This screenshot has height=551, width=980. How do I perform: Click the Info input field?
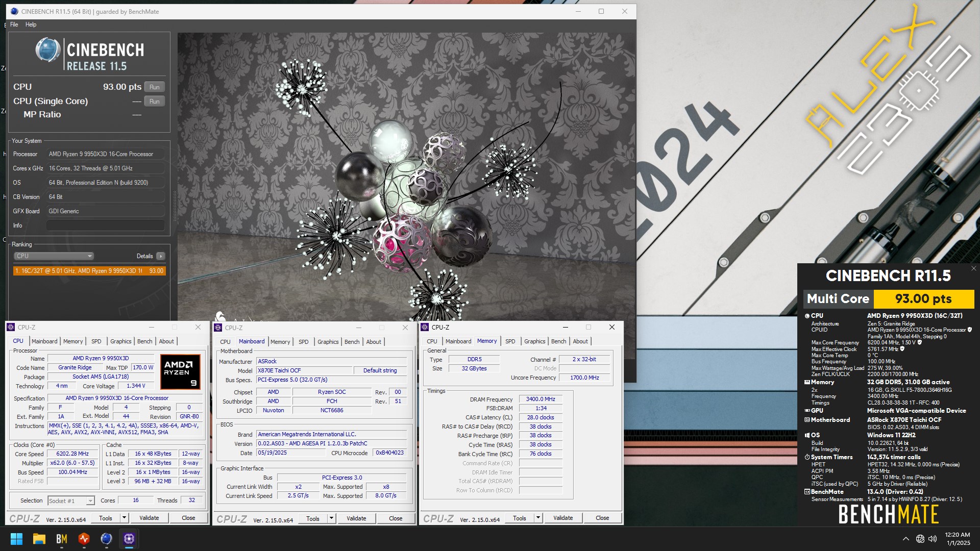click(106, 226)
